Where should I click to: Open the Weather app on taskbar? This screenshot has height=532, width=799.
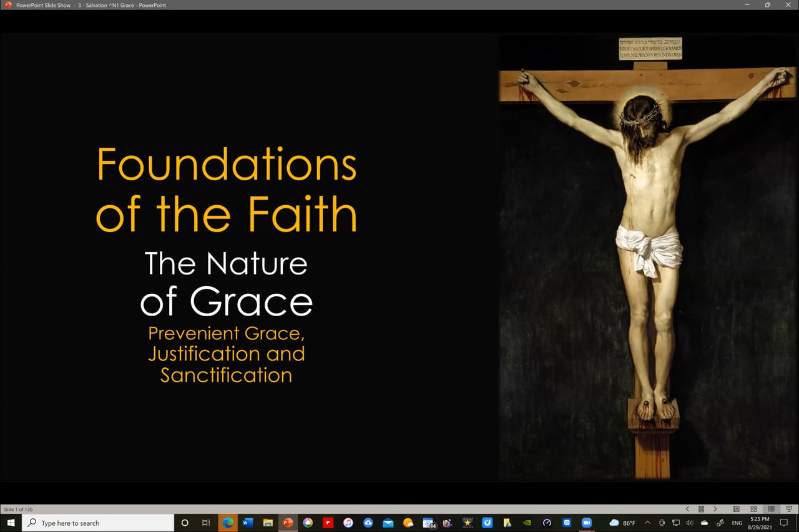(408, 523)
